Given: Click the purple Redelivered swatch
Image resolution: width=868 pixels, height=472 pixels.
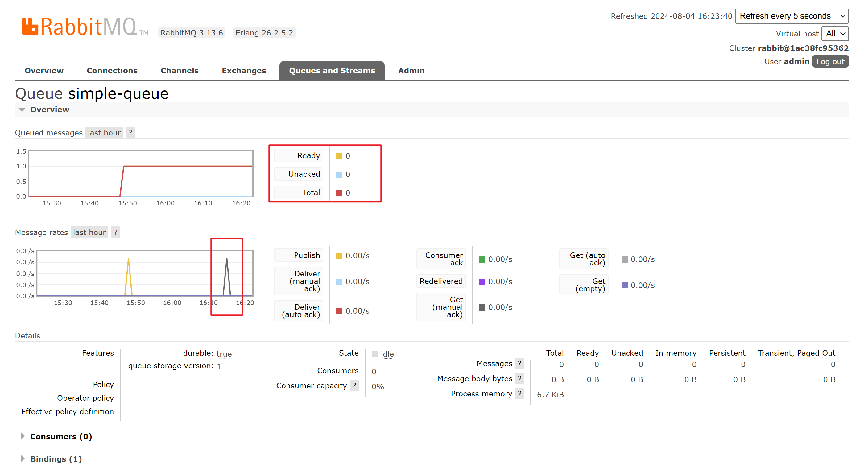Looking at the screenshot, I should click(x=482, y=282).
